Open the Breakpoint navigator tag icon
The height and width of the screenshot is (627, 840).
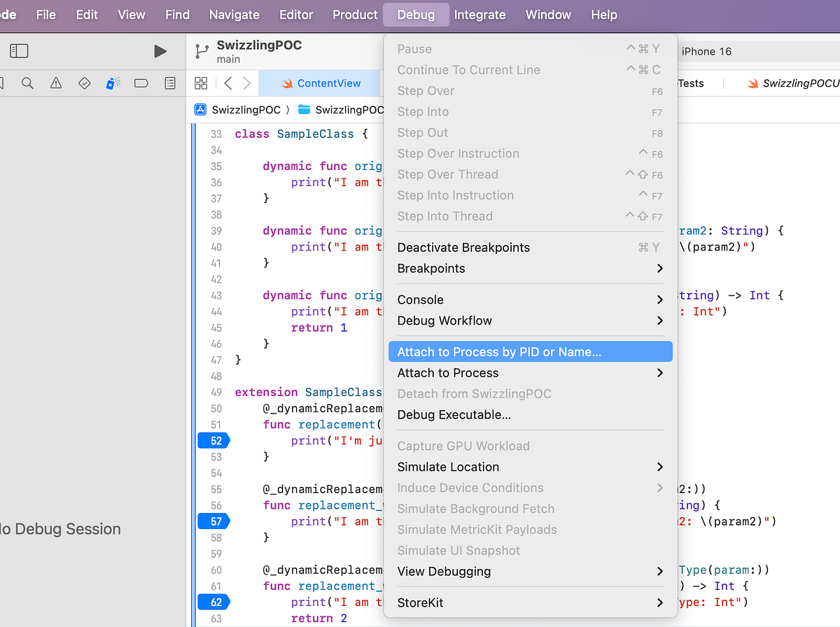pyautogui.click(x=141, y=83)
